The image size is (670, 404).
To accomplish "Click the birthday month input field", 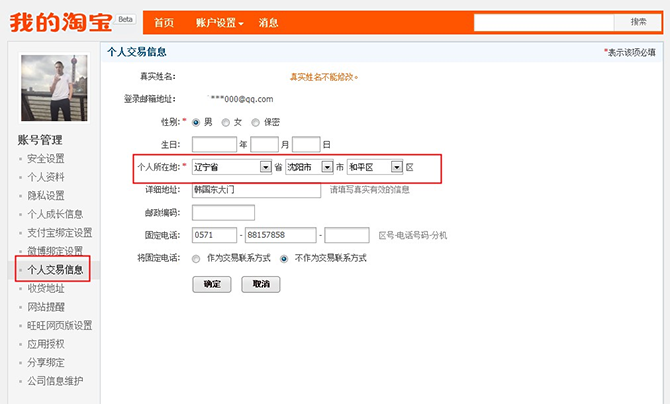I will tap(264, 144).
